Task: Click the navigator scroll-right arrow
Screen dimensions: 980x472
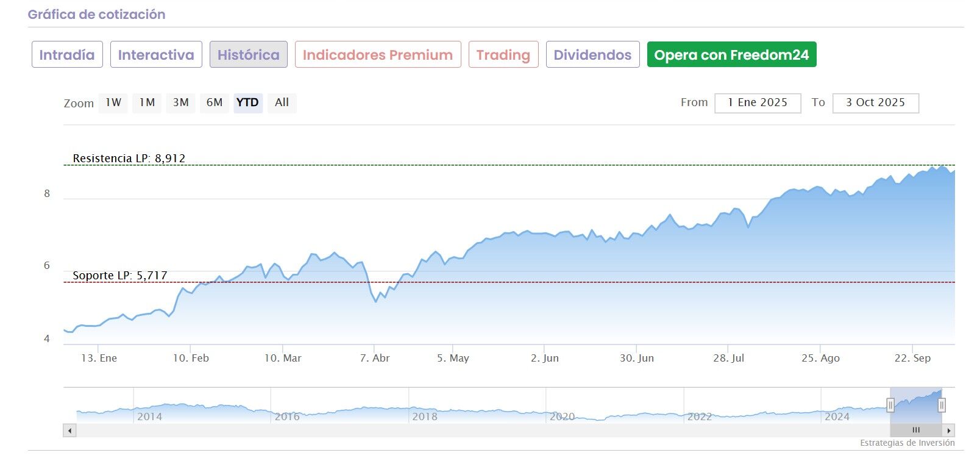Action: pos(949,431)
